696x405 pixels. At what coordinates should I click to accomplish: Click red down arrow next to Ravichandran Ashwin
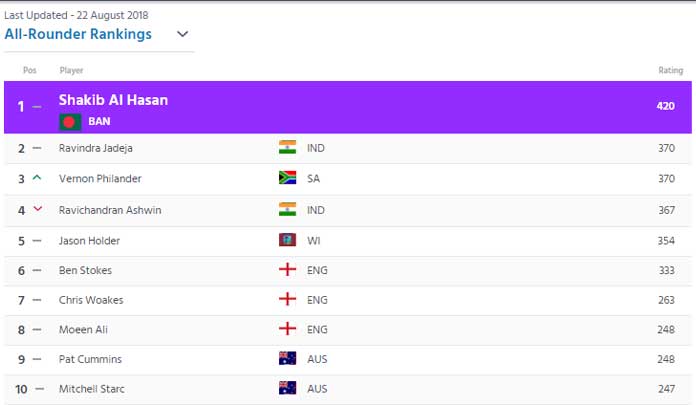click(x=38, y=209)
